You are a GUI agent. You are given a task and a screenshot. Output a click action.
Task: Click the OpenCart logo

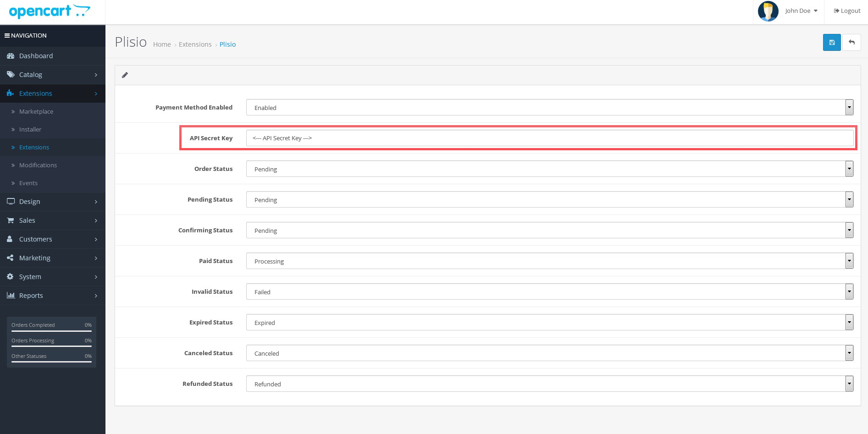click(x=50, y=11)
